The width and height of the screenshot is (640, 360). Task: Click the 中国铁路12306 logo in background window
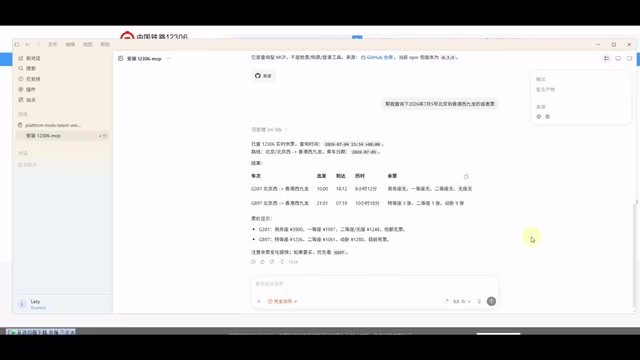point(154,36)
